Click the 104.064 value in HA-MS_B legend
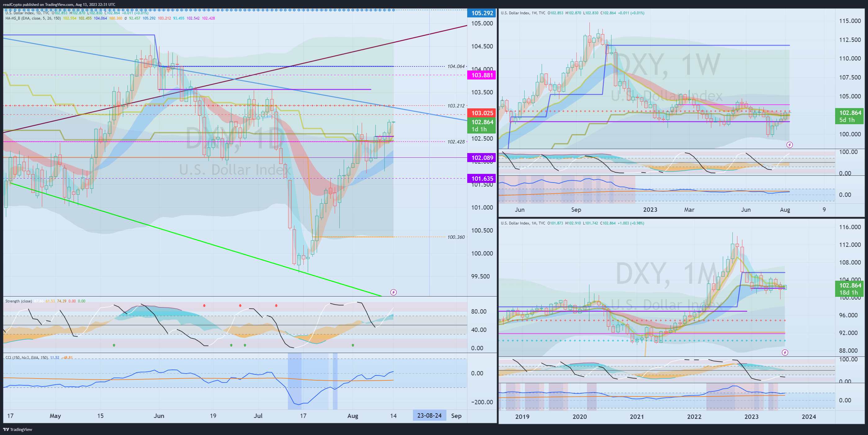The image size is (868, 435). 100,18
